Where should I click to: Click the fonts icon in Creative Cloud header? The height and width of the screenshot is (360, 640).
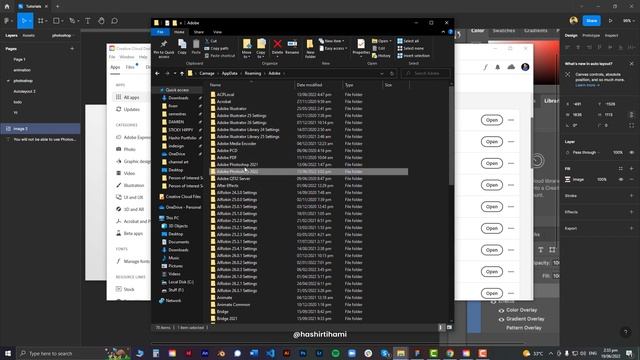point(485,67)
